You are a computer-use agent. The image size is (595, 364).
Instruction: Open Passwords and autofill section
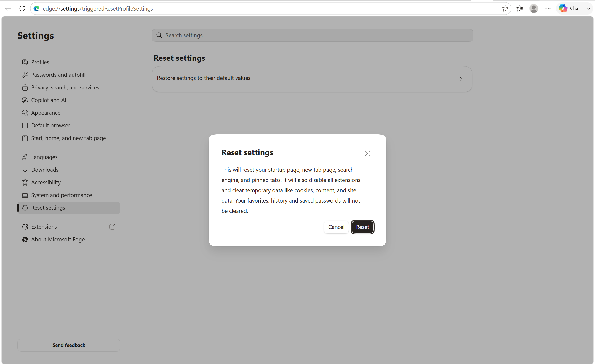69,75
